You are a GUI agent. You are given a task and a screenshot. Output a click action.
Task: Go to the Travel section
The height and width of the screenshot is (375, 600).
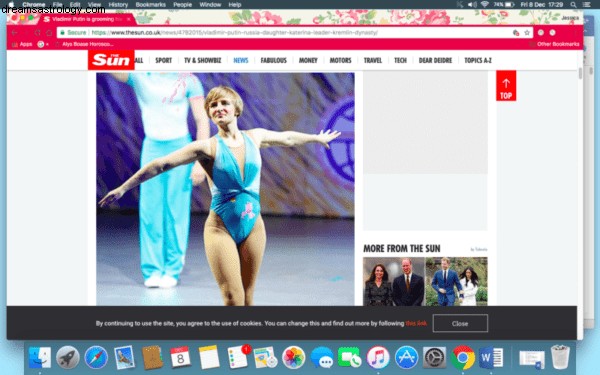tap(373, 60)
